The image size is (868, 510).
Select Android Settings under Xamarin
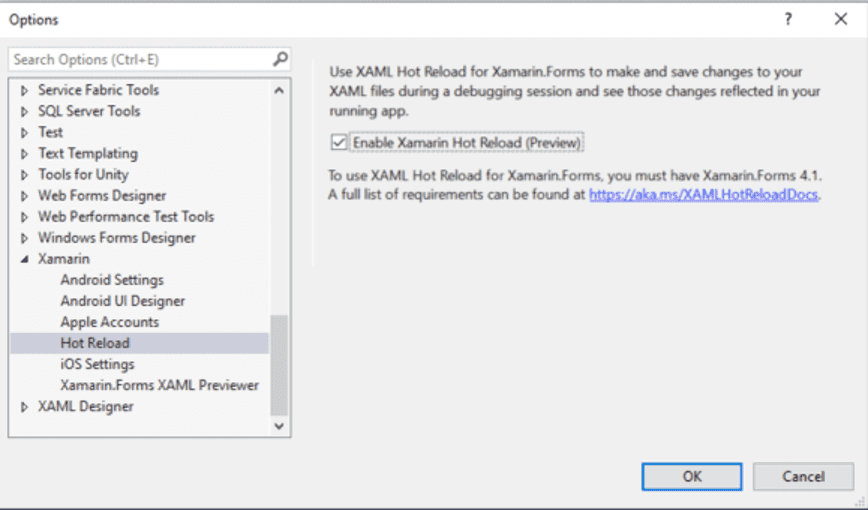coord(112,280)
